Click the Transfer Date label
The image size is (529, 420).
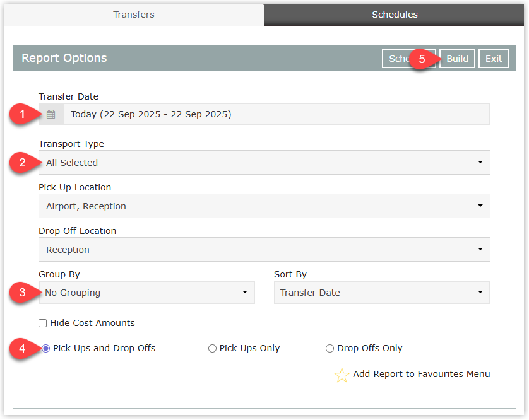pyautogui.click(x=68, y=96)
